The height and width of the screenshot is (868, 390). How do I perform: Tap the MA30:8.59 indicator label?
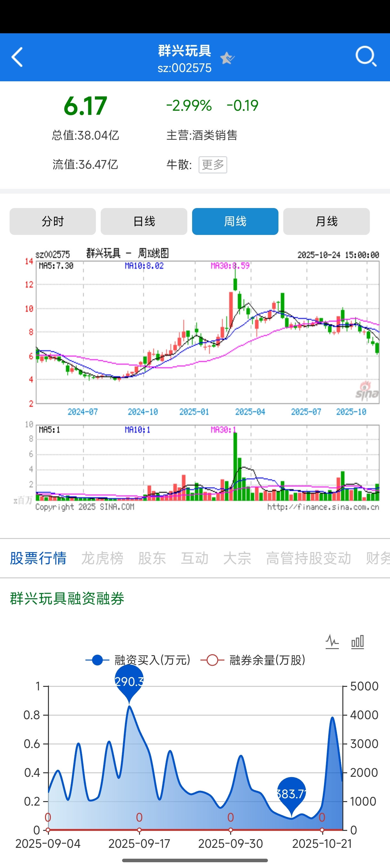coord(230,266)
